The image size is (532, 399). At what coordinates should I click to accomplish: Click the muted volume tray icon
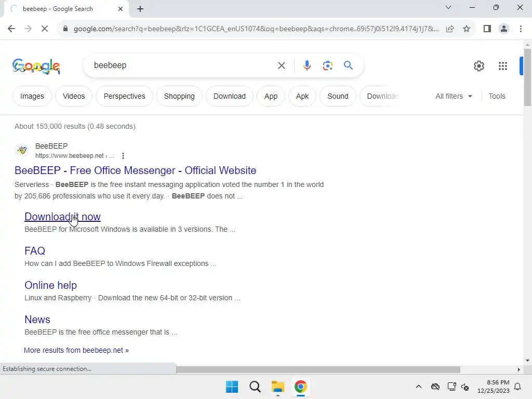coord(465,387)
